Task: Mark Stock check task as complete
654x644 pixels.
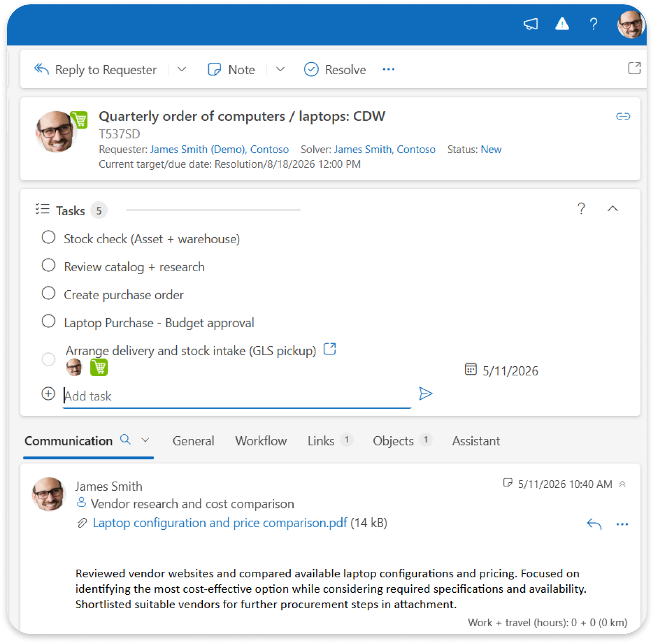Action: click(x=48, y=237)
